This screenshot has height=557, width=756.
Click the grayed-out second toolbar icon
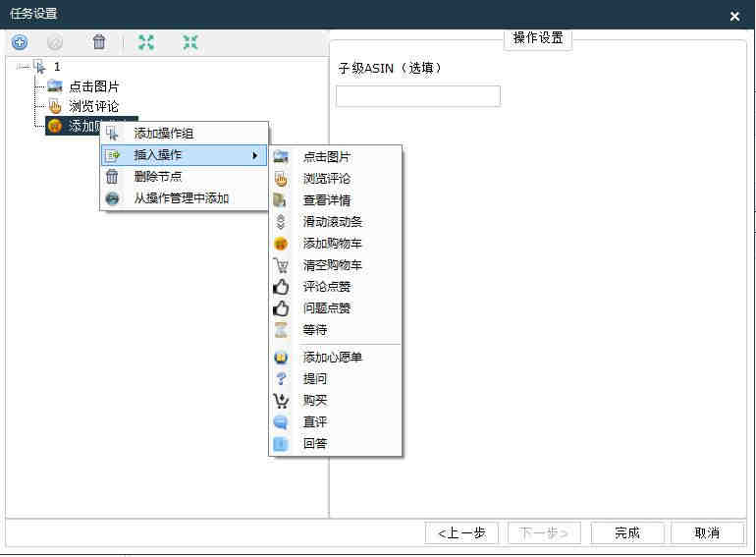55,42
